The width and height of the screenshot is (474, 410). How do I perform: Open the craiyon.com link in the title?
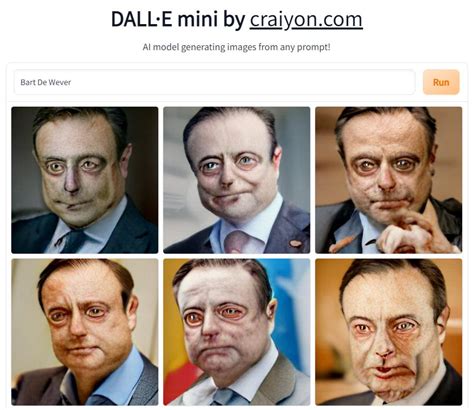(x=306, y=20)
